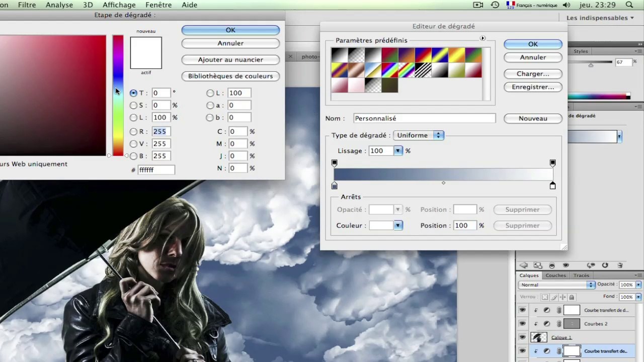Open the Couleur stop color dropdown arrow

pyautogui.click(x=398, y=225)
